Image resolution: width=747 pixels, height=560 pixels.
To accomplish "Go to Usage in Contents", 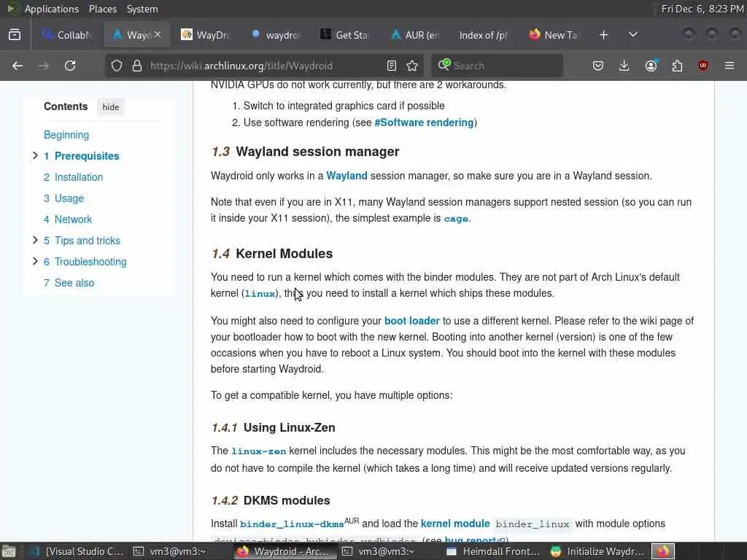I will coord(64,198).
